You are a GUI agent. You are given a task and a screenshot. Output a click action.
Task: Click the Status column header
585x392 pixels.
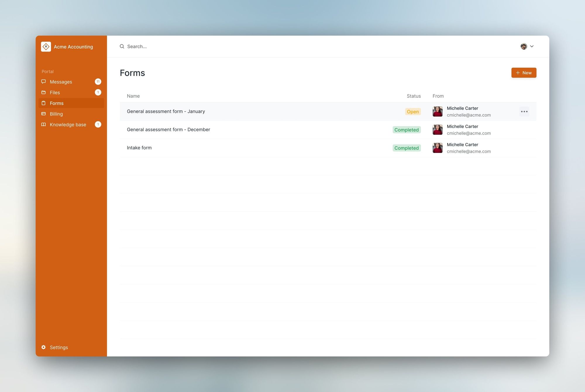click(414, 96)
